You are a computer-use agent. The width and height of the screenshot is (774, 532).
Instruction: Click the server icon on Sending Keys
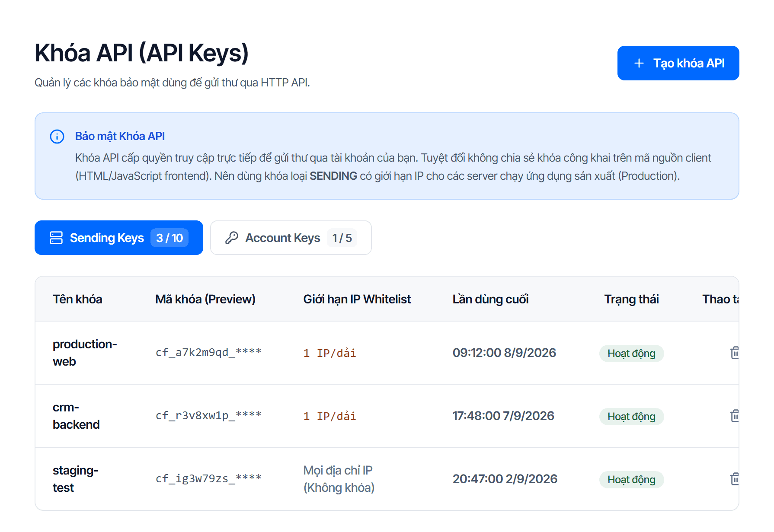pos(56,238)
